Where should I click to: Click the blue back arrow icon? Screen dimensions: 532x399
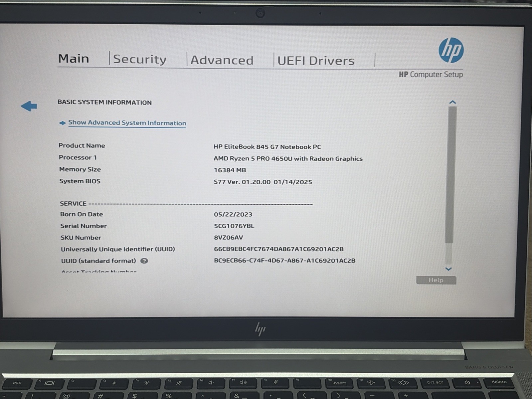(29, 106)
